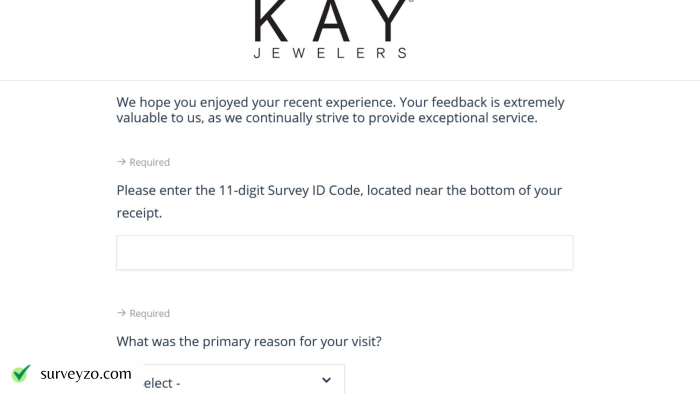Click the green checkmark icon beside surveyzo.com
700x394 pixels.
[21, 373]
